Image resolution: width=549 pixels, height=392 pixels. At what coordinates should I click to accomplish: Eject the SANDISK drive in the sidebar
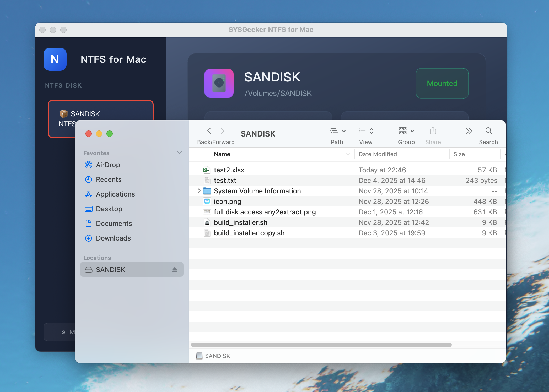pyautogui.click(x=175, y=270)
